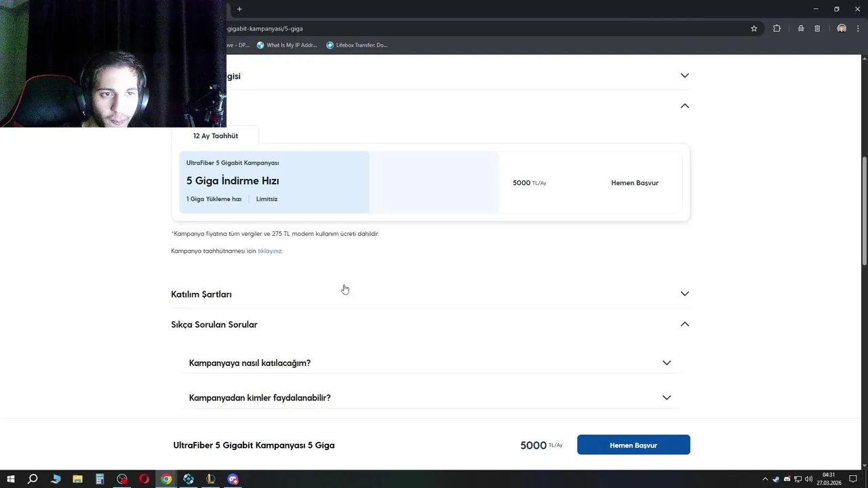Open the blue diamond app on taskbar
Image resolution: width=868 pixels, height=488 pixels.
(189, 479)
